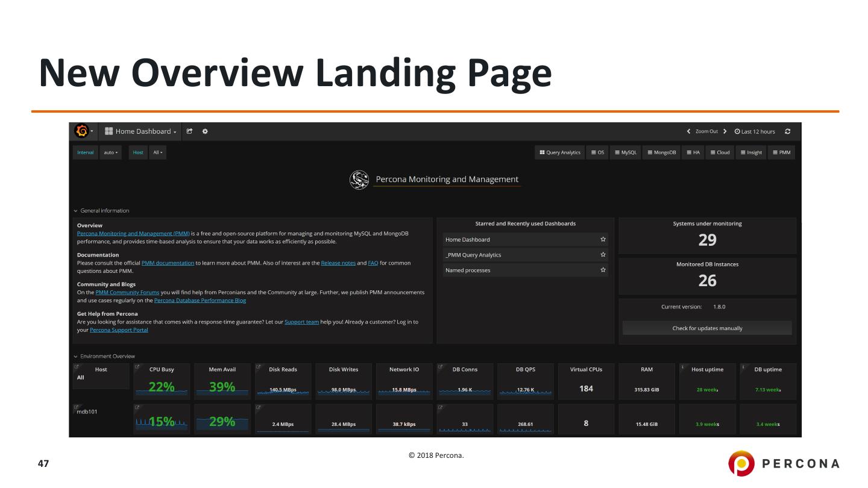
Task: Click the share dashboard icon
Action: pos(189,131)
